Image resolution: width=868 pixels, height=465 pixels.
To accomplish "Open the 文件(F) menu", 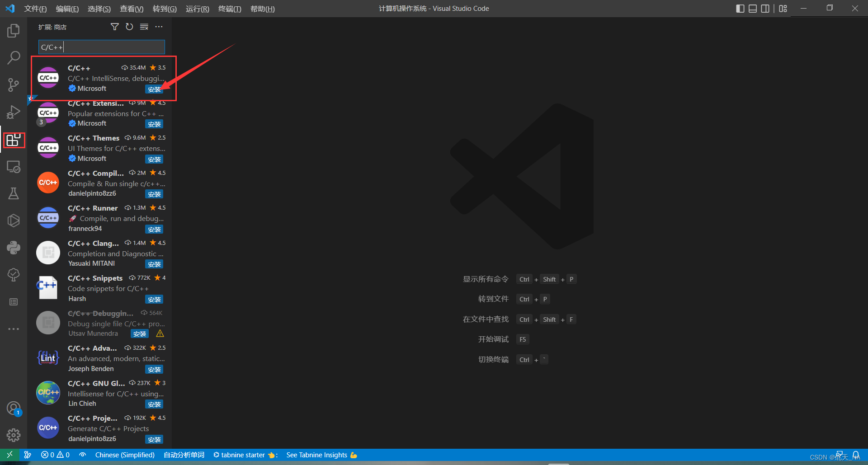I will pos(35,9).
